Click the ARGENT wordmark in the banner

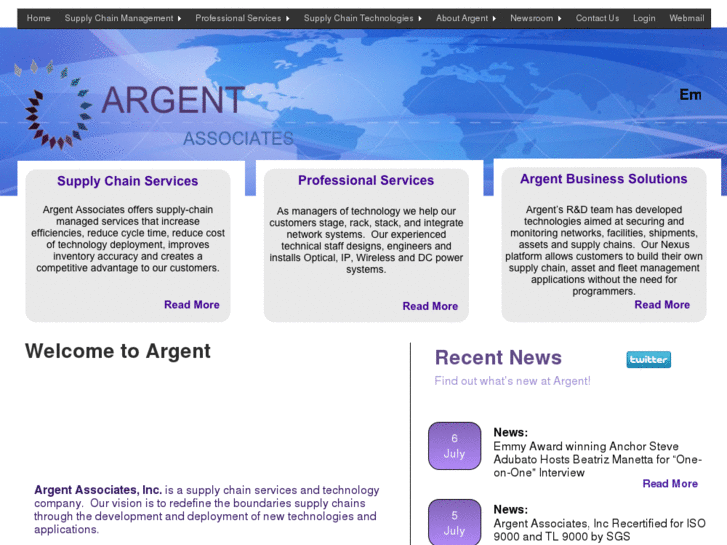[172, 100]
